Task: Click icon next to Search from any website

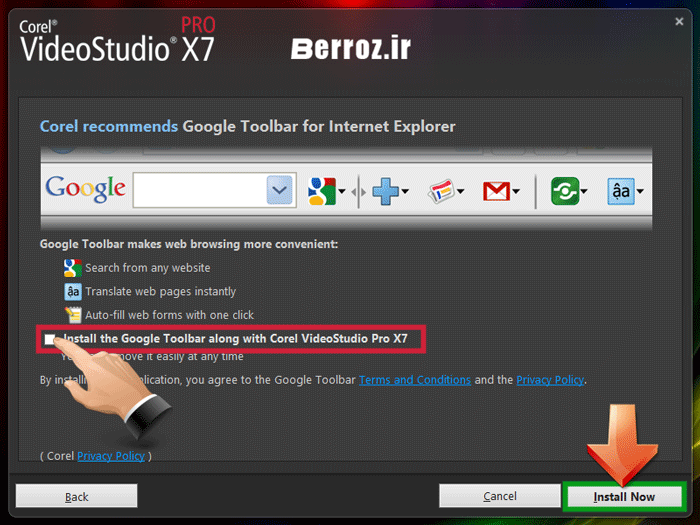Action: (72, 268)
